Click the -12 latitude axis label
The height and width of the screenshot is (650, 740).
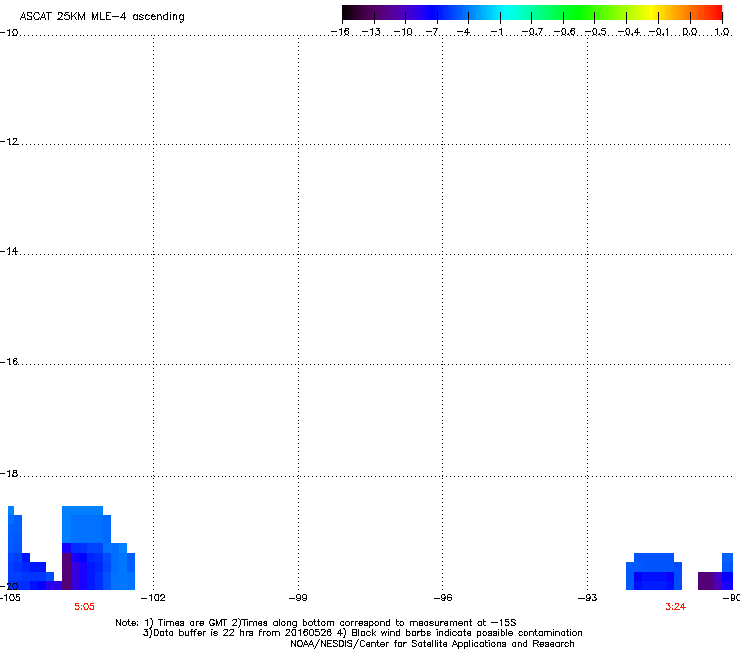point(9,141)
